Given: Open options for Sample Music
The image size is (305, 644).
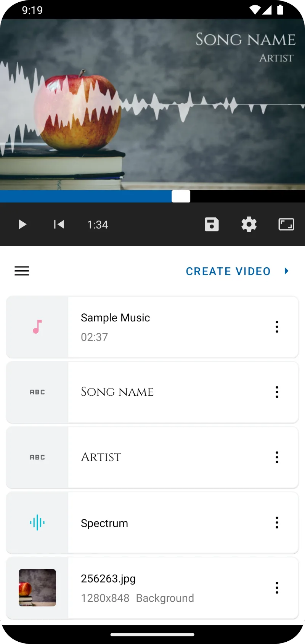Looking at the screenshot, I should pos(277,327).
